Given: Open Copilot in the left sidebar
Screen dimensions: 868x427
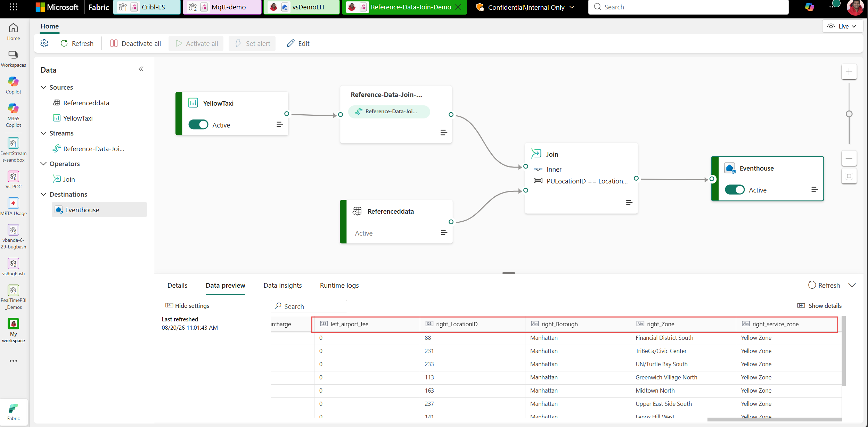Looking at the screenshot, I should tap(13, 85).
